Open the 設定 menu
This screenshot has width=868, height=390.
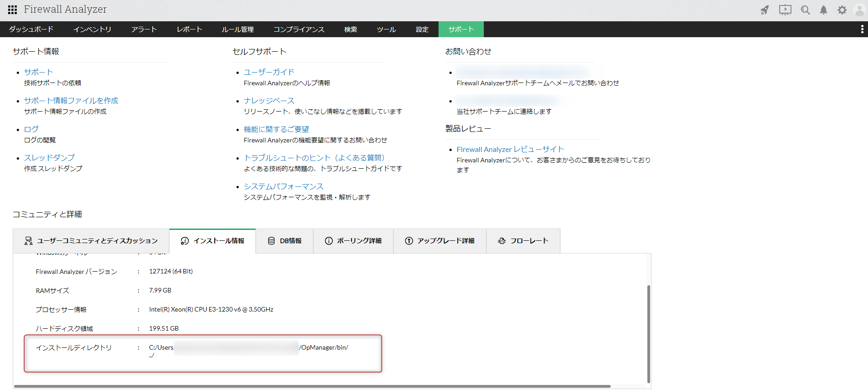click(422, 29)
